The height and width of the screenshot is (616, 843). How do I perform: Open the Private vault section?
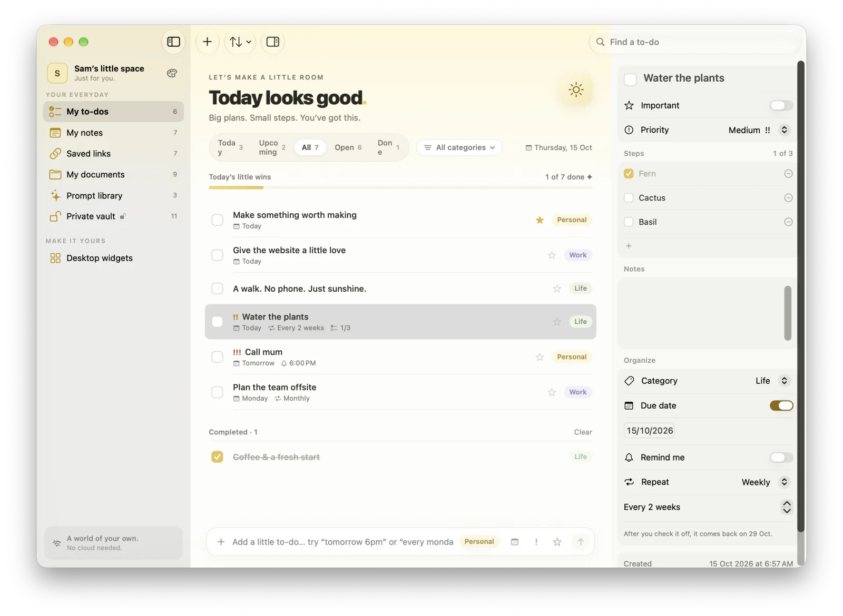coord(113,216)
